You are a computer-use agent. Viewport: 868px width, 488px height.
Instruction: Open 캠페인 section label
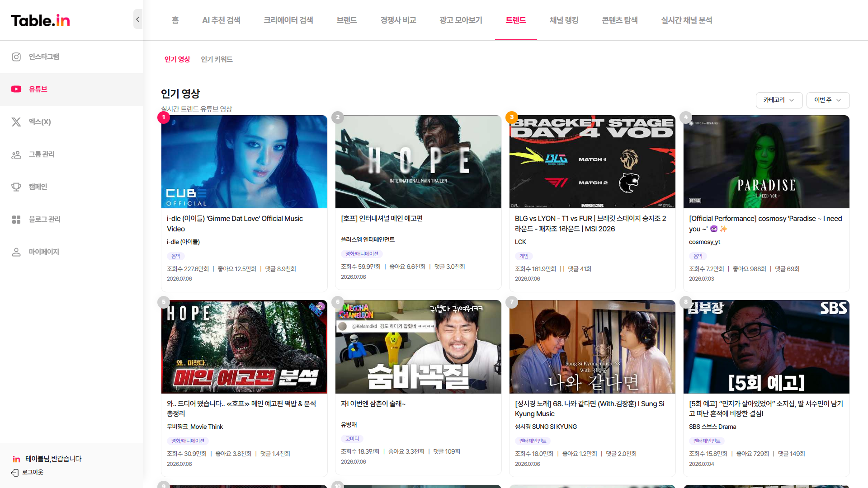pyautogui.click(x=38, y=187)
